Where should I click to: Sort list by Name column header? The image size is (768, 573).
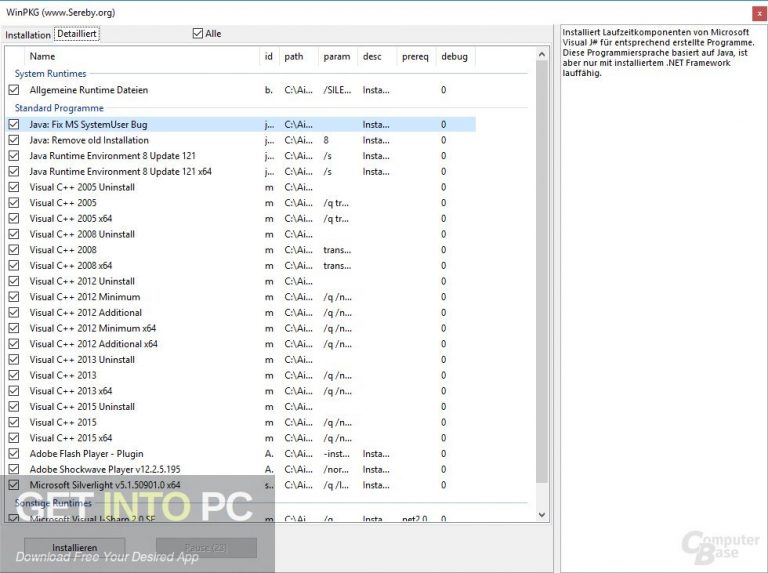[142, 56]
